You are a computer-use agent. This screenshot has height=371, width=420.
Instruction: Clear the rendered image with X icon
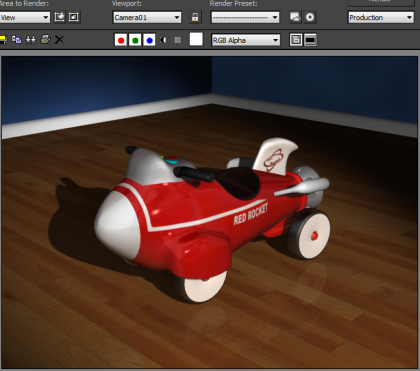(59, 40)
